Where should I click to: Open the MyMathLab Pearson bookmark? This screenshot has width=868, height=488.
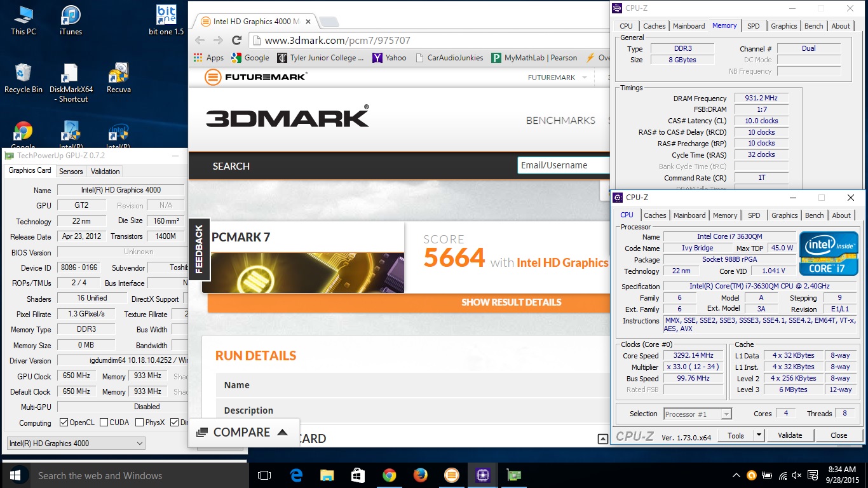click(x=534, y=58)
